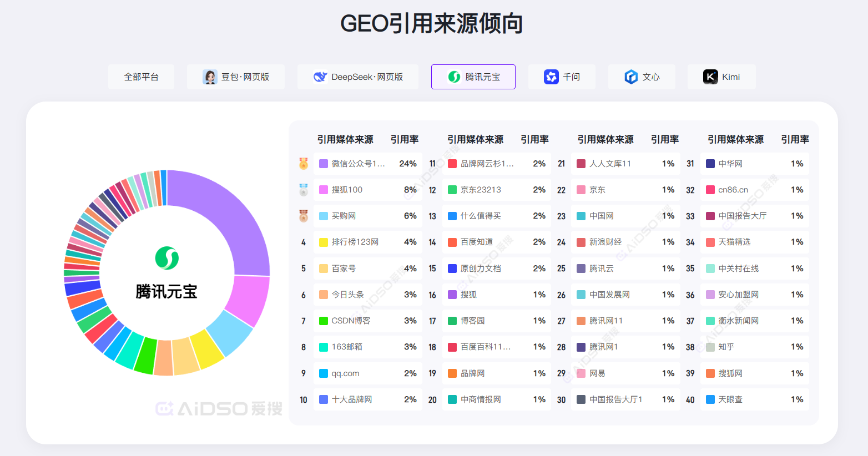Click the 腾讯元宝 logo in donut center
The width and height of the screenshot is (868, 456).
(166, 258)
